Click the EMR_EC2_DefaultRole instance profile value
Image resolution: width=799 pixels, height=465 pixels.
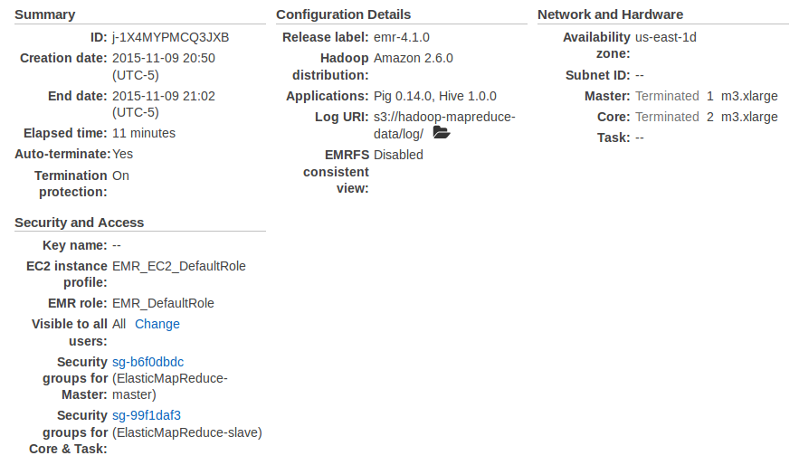click(179, 266)
